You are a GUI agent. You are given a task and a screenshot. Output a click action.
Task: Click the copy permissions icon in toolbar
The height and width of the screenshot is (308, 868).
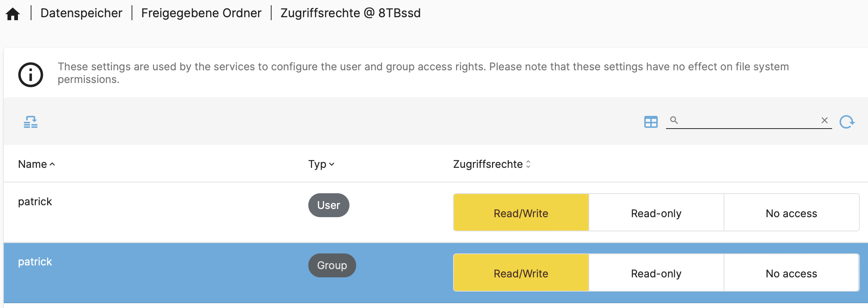pyautogui.click(x=30, y=122)
